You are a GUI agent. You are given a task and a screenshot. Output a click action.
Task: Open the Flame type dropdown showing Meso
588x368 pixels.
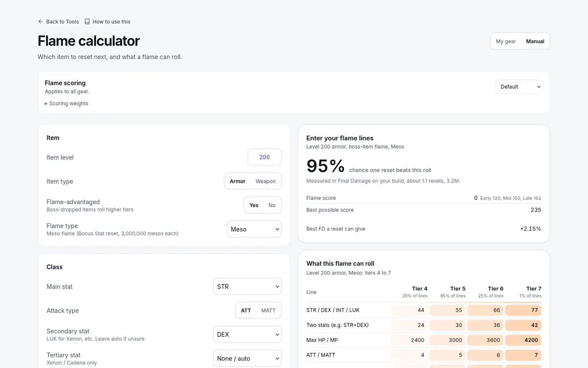click(x=254, y=229)
